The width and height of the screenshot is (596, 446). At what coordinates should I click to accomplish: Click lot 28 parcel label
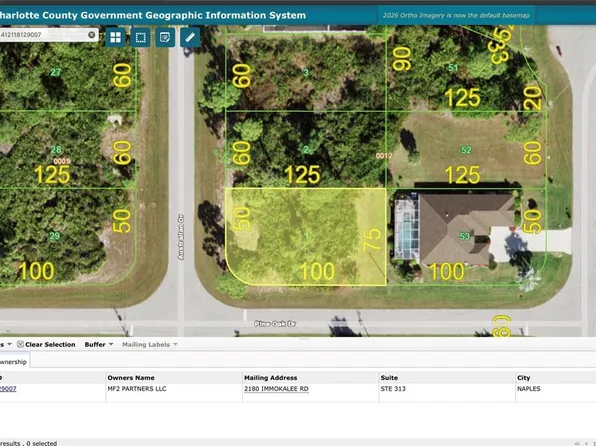tap(56, 149)
